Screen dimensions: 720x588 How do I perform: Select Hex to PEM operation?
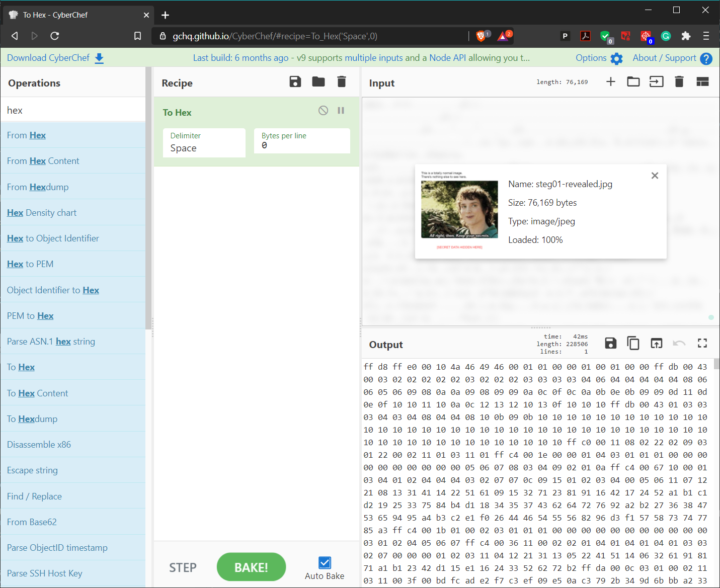73,264
